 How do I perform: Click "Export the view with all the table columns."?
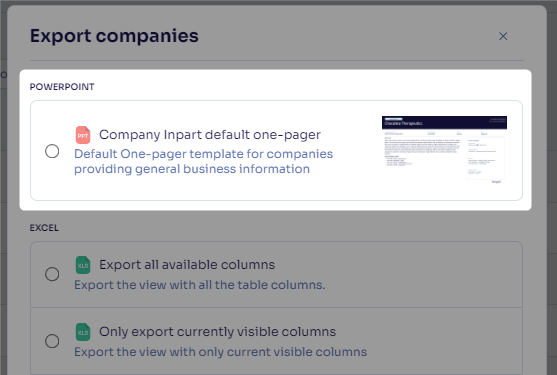pos(200,285)
